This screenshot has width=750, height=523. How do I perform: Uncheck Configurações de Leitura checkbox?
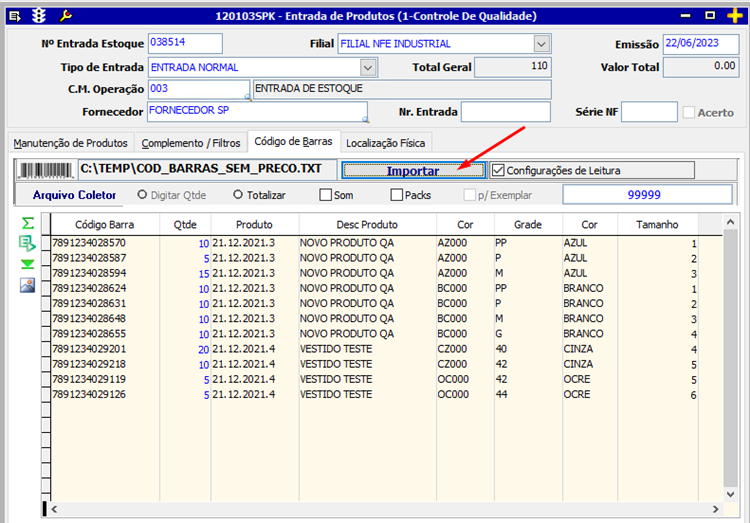[499, 170]
